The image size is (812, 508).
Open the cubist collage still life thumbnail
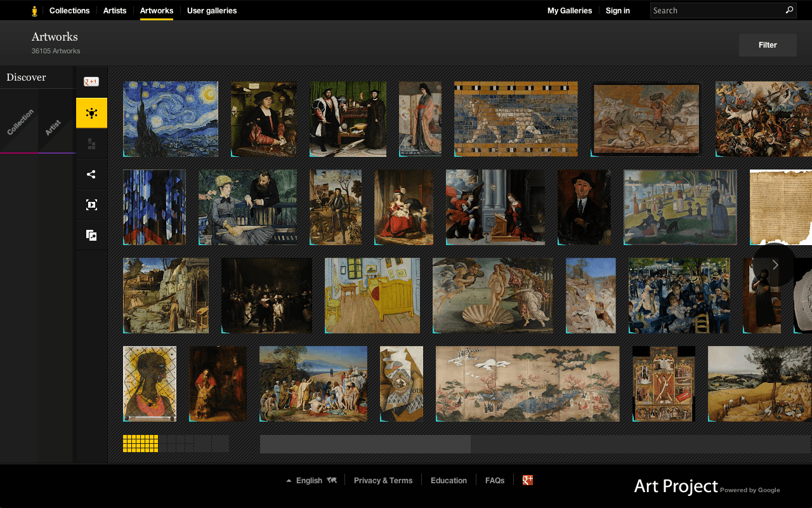[402, 384]
